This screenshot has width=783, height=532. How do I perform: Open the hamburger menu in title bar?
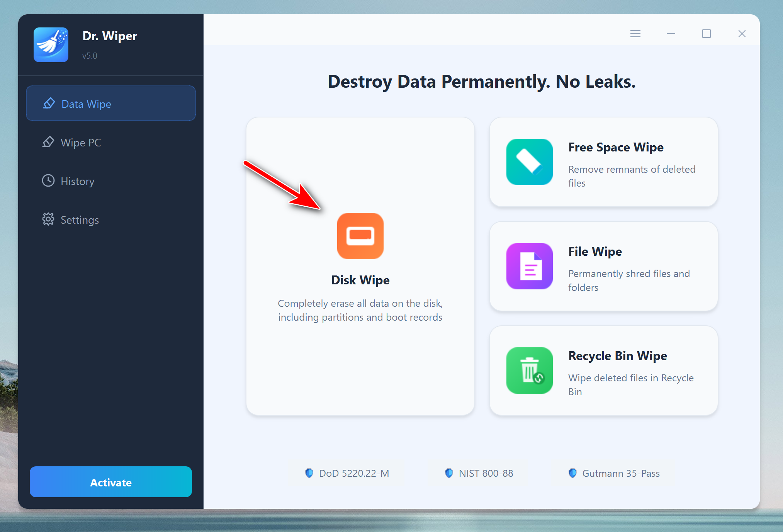pyautogui.click(x=635, y=34)
